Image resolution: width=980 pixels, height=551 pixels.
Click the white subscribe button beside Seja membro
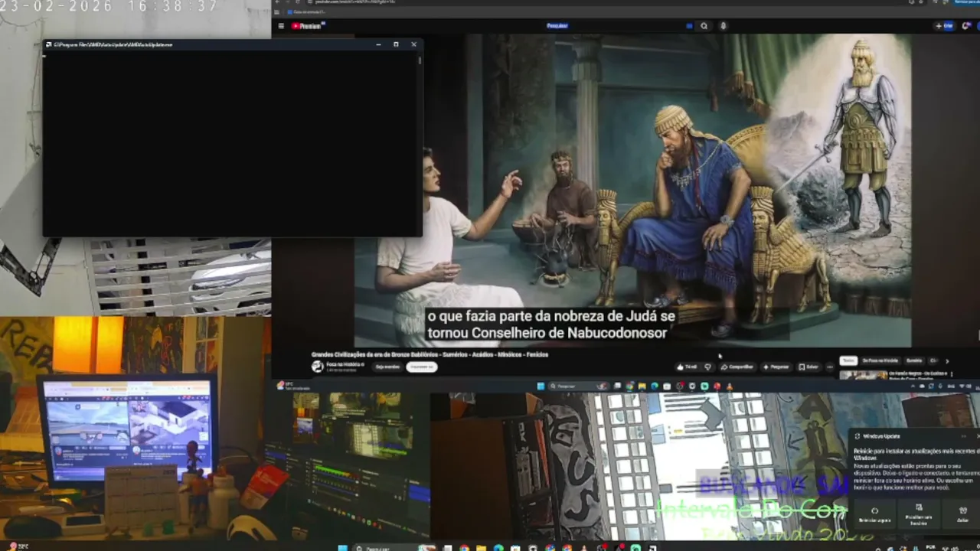click(x=421, y=367)
